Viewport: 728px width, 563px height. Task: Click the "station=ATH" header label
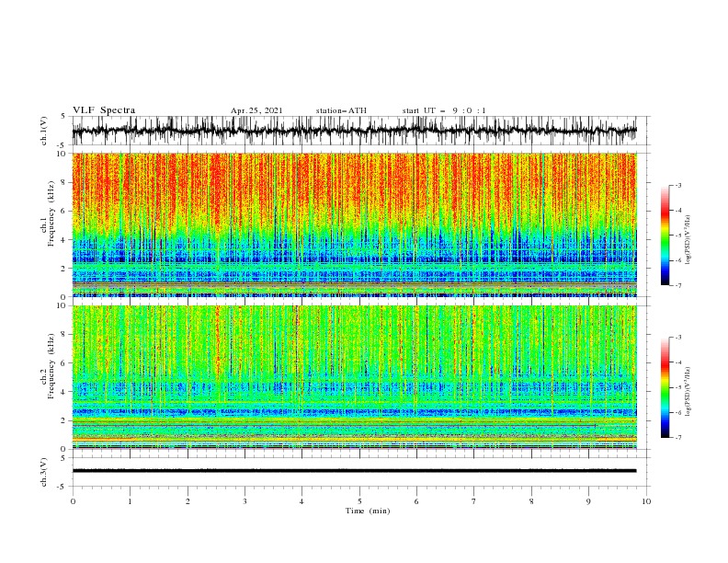[341, 110]
